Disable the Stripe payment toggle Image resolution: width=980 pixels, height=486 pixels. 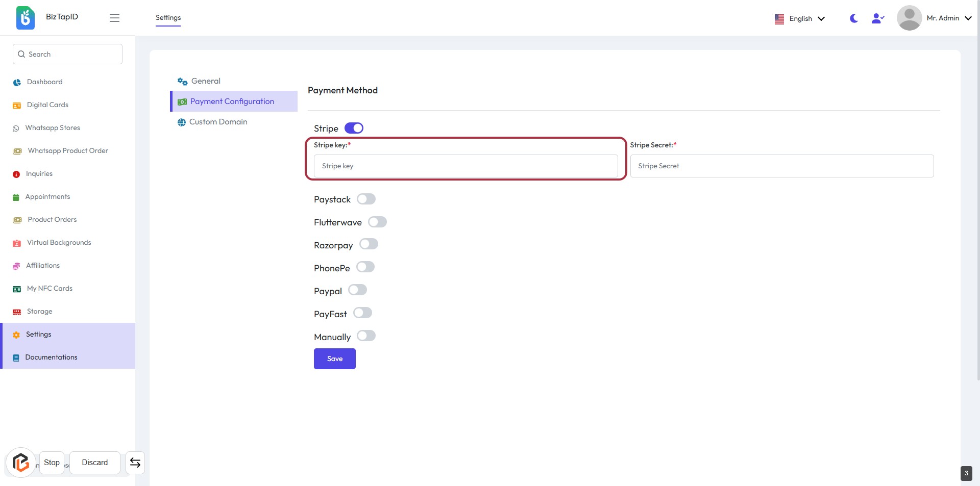coord(354,128)
